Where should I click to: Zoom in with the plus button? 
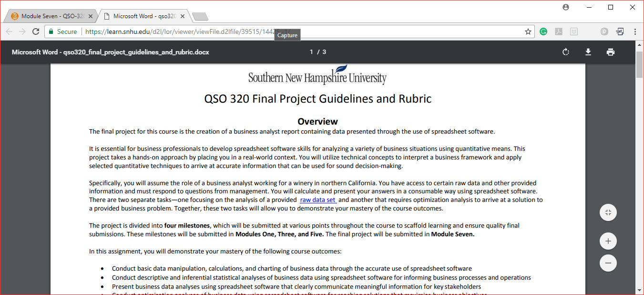(608, 241)
